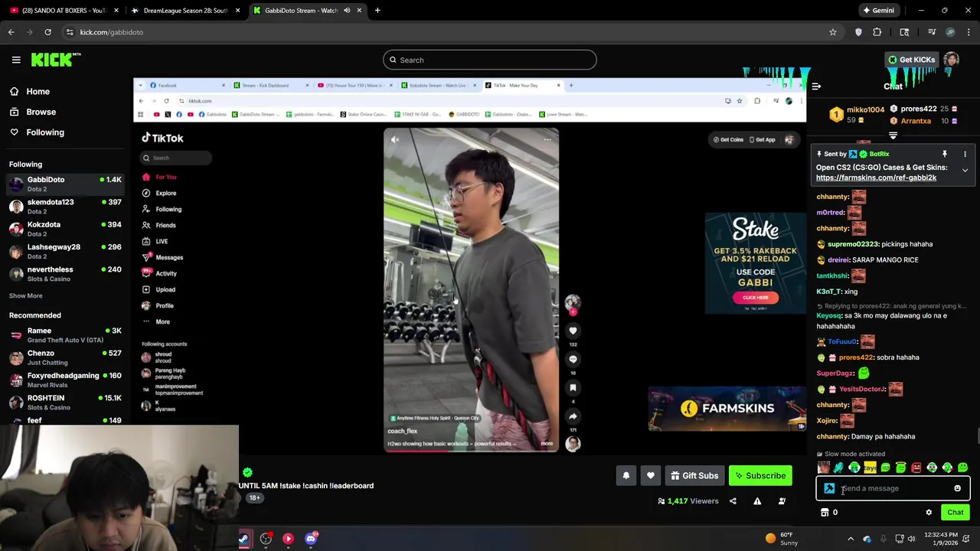
Task: Show more followed channels
Action: pyautogui.click(x=26, y=296)
